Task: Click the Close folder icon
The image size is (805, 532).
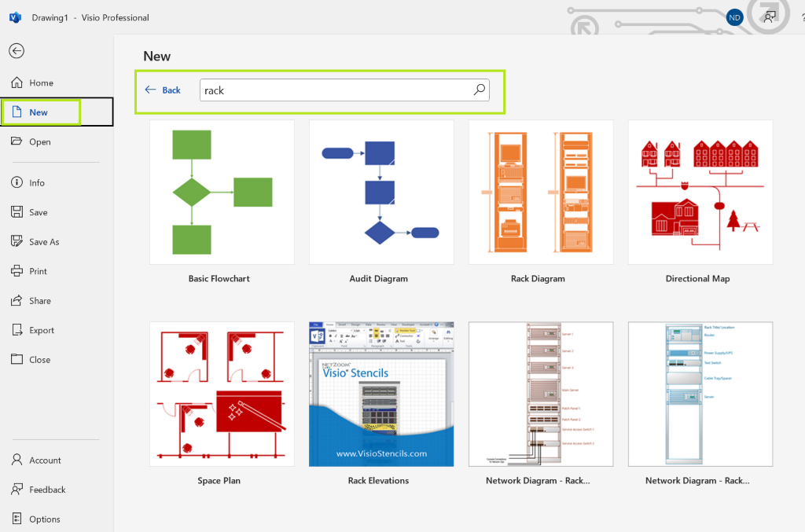Action: (17, 359)
